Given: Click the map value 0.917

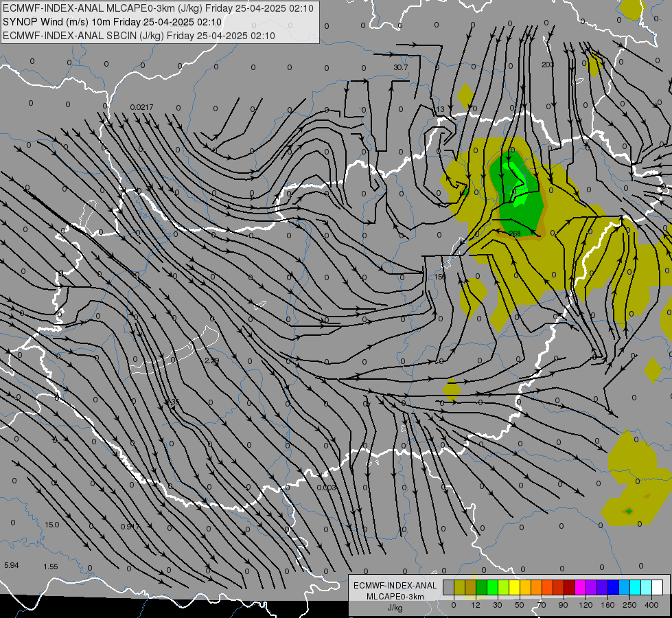Looking at the screenshot, I should [x=130, y=527].
